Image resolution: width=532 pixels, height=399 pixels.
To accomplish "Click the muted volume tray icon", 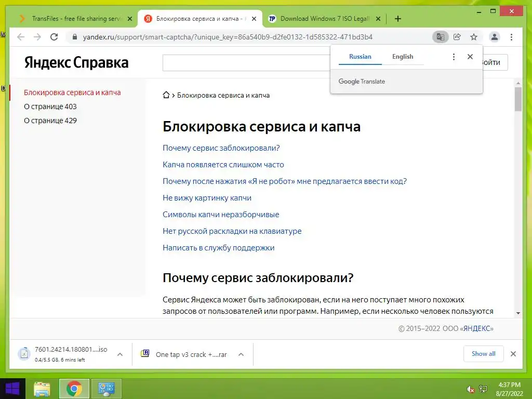I will click(x=470, y=389).
